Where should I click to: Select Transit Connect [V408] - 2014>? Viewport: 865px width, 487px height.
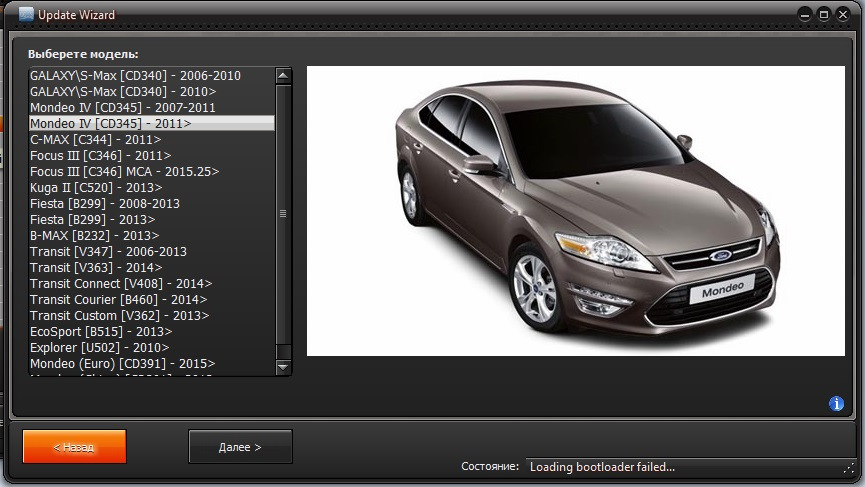point(121,283)
